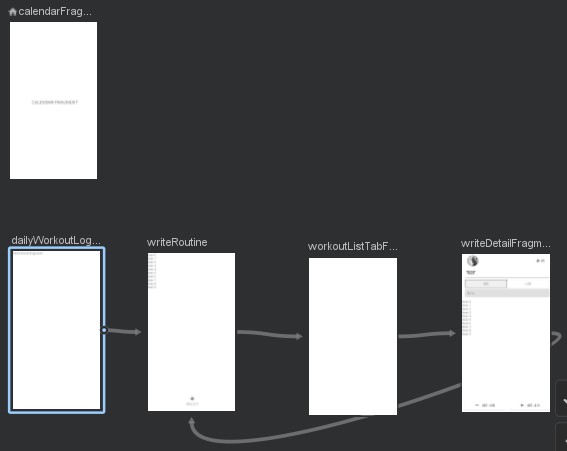Click the workoutListTabF... destination label
This screenshot has height=451, width=567.
353,247
